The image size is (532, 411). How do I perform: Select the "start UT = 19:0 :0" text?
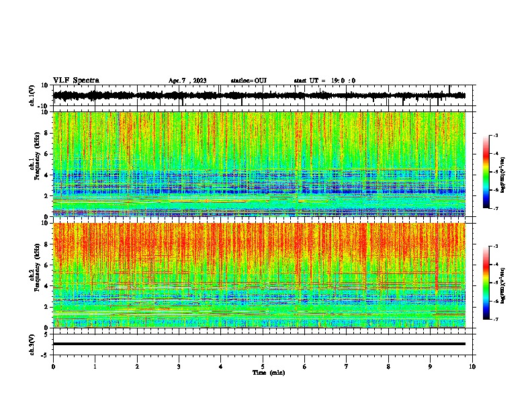click(324, 81)
